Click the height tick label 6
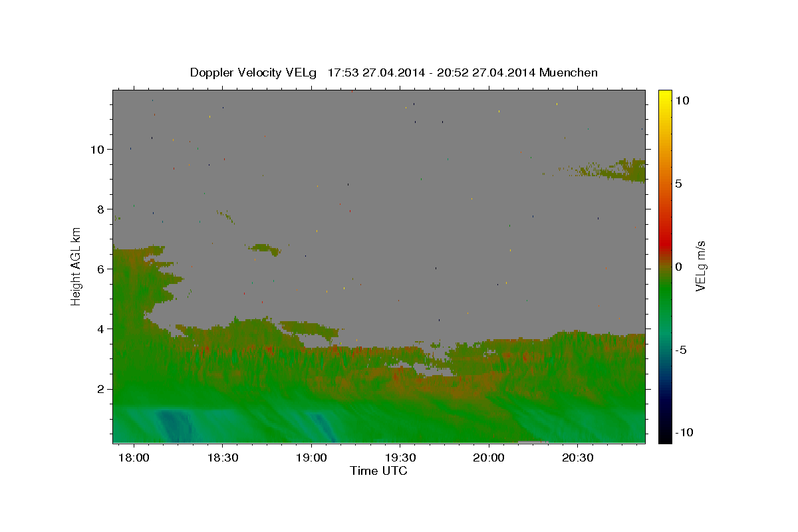 coord(100,269)
